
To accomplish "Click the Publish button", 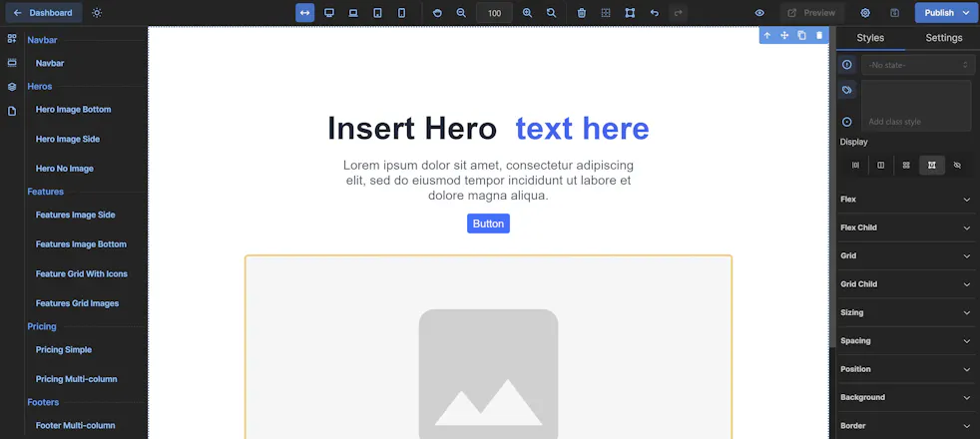I will tap(939, 13).
